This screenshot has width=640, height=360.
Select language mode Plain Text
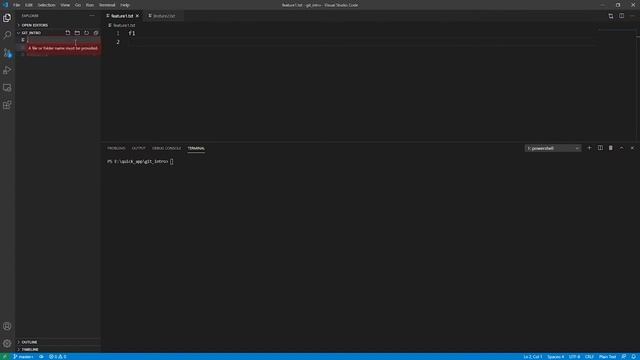click(607, 357)
